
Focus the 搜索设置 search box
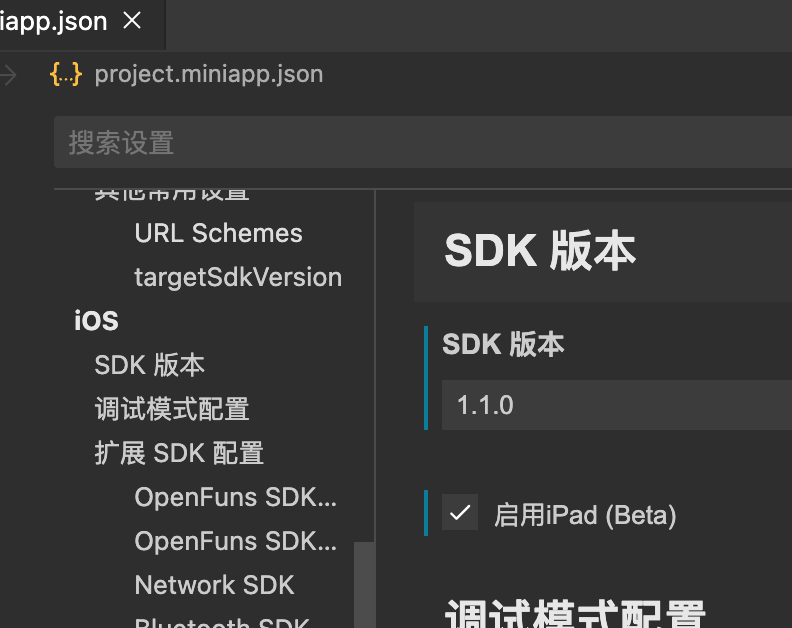[x=420, y=142]
